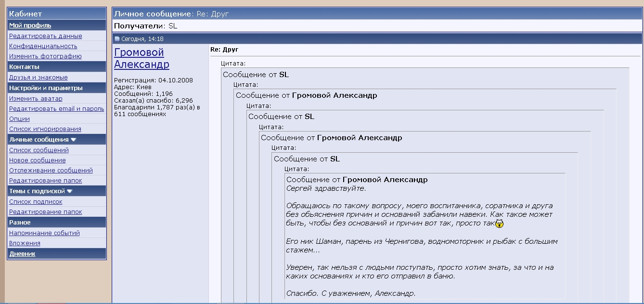Open Список подписок link

coord(36,202)
